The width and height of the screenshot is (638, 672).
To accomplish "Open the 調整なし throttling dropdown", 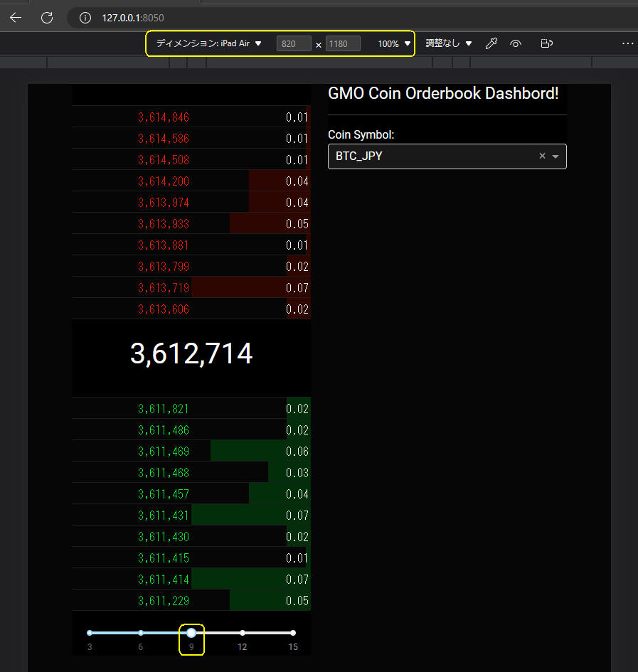I will (449, 43).
